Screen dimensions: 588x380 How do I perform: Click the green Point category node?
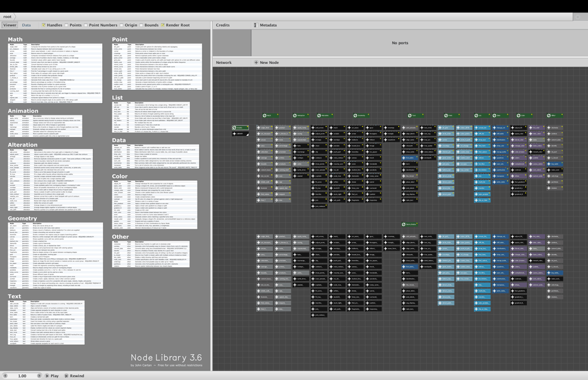pyautogui.click(x=452, y=115)
